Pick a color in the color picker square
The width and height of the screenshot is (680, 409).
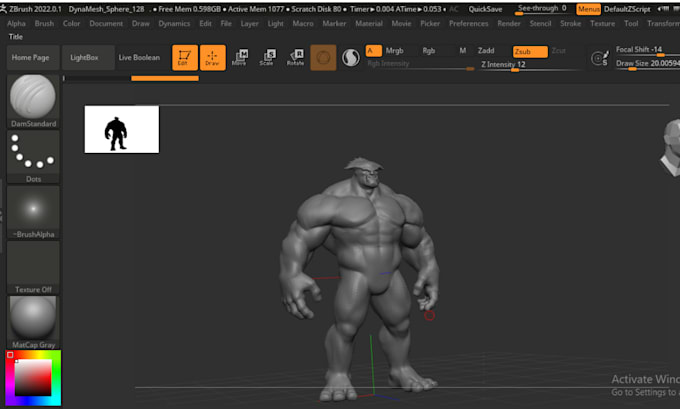pyautogui.click(x=33, y=377)
